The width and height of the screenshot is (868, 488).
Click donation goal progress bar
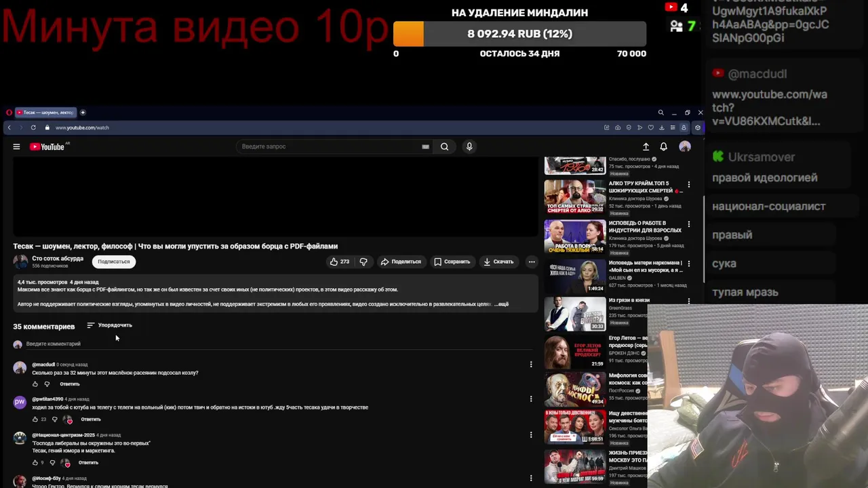coord(519,34)
